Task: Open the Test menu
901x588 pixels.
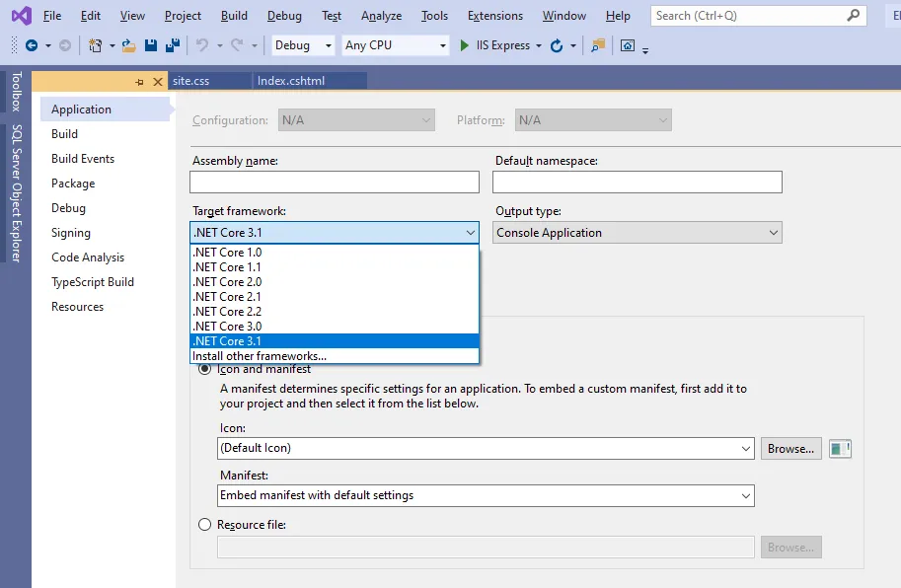Action: coord(332,16)
